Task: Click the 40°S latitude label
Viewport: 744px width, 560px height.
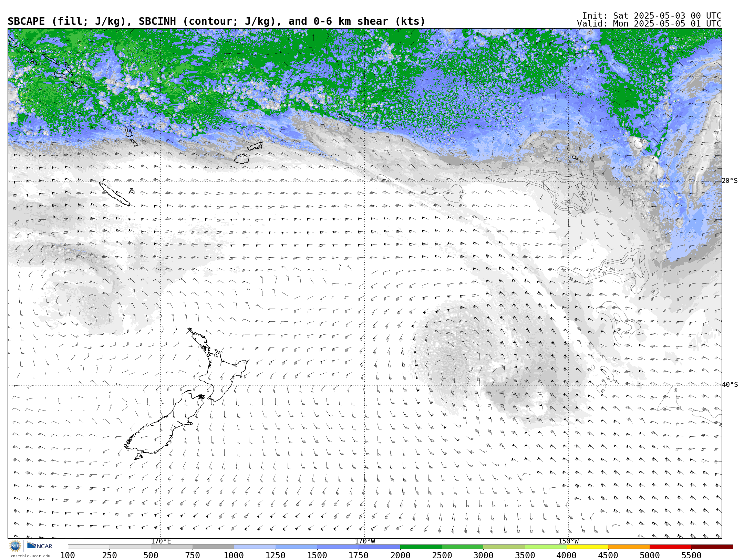Action: 730,385
